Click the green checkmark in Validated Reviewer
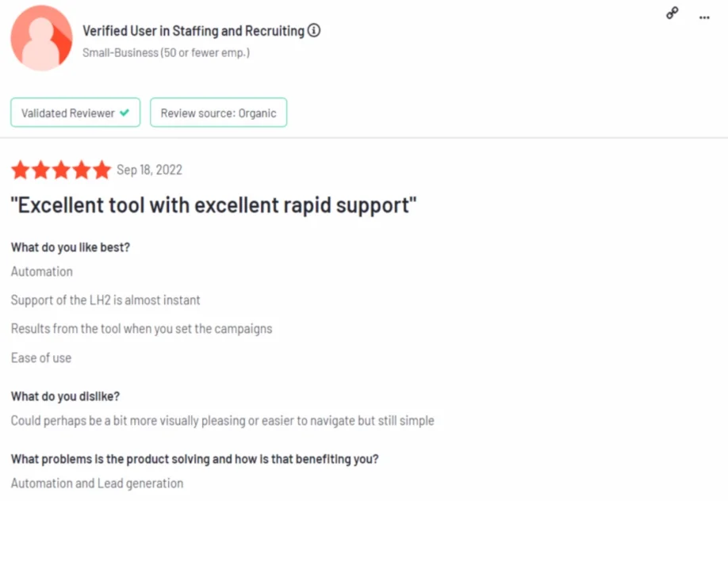 click(125, 113)
